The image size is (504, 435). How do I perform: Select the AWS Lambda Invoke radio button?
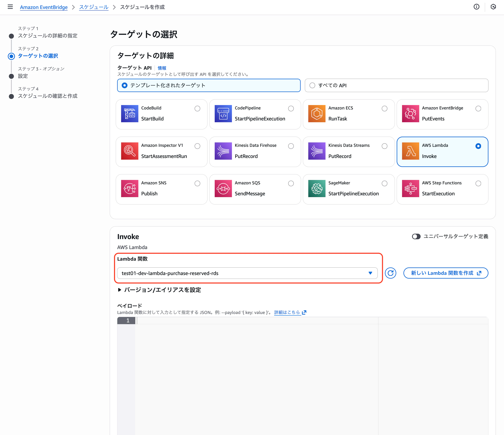(478, 146)
